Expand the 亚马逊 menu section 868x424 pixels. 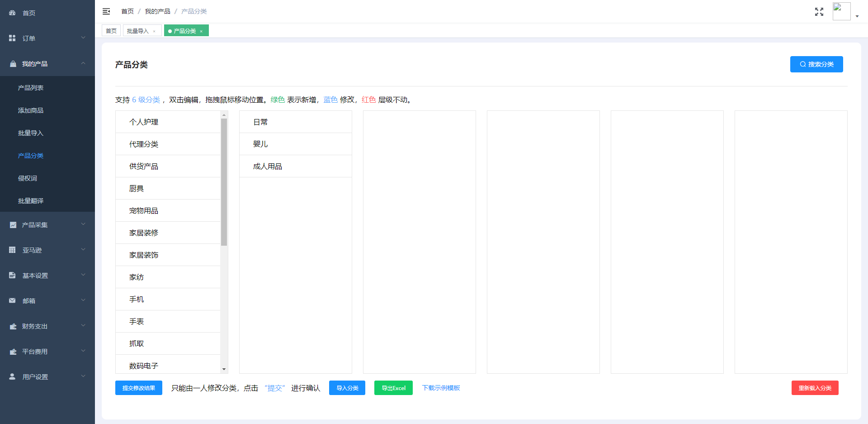coord(47,250)
